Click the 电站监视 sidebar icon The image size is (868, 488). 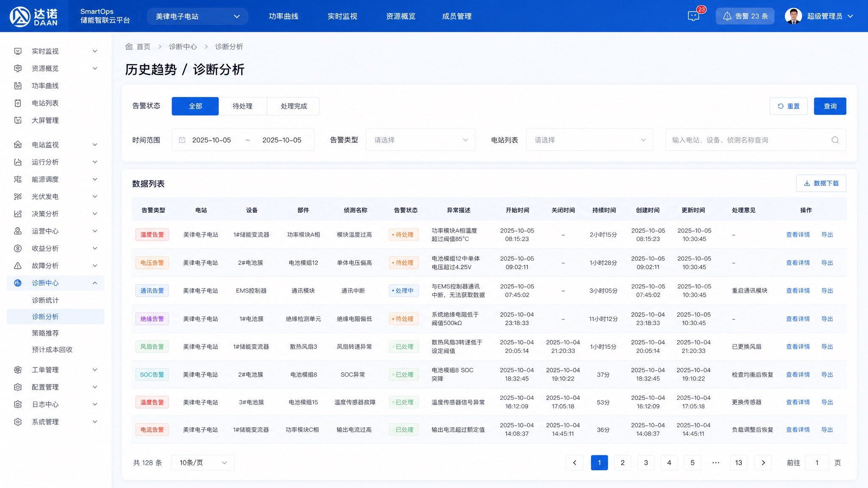pos(18,145)
